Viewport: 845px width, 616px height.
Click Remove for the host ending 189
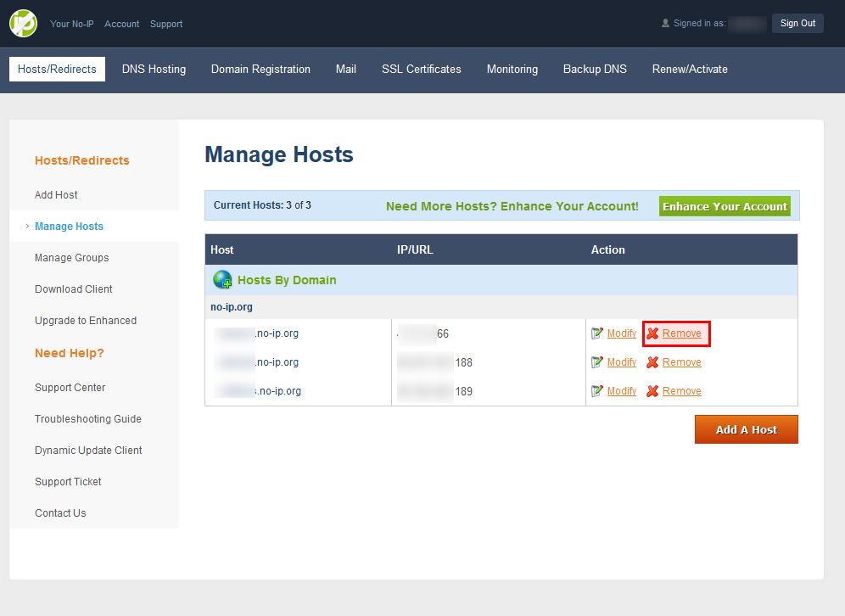682,390
